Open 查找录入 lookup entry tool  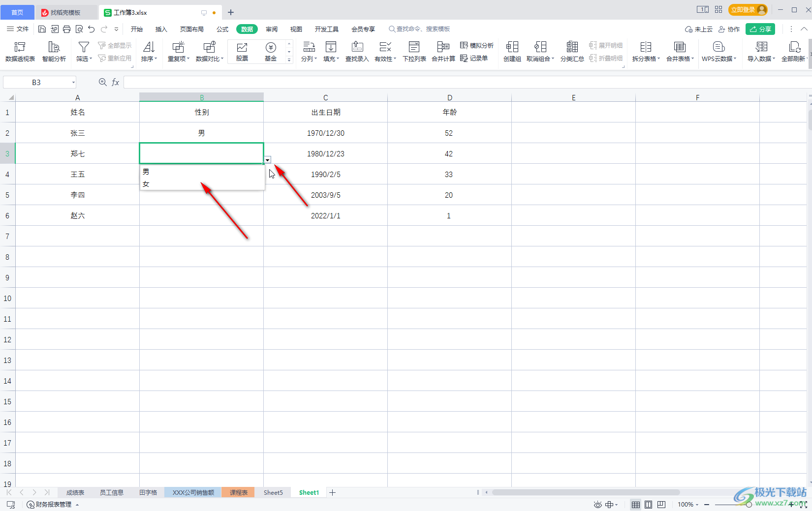click(357, 51)
